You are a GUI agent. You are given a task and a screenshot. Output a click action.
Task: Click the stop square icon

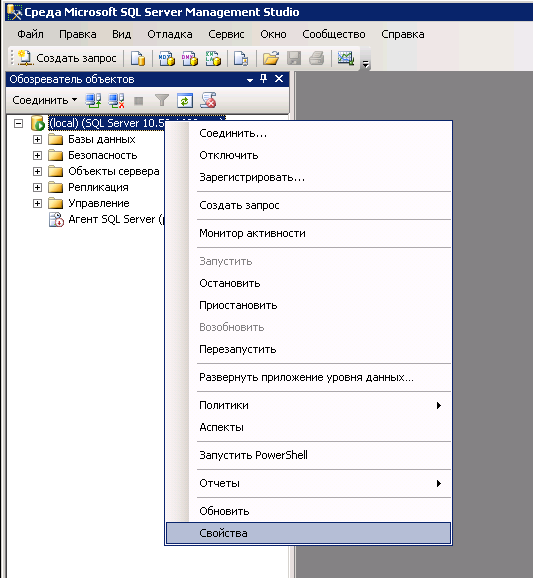139,101
